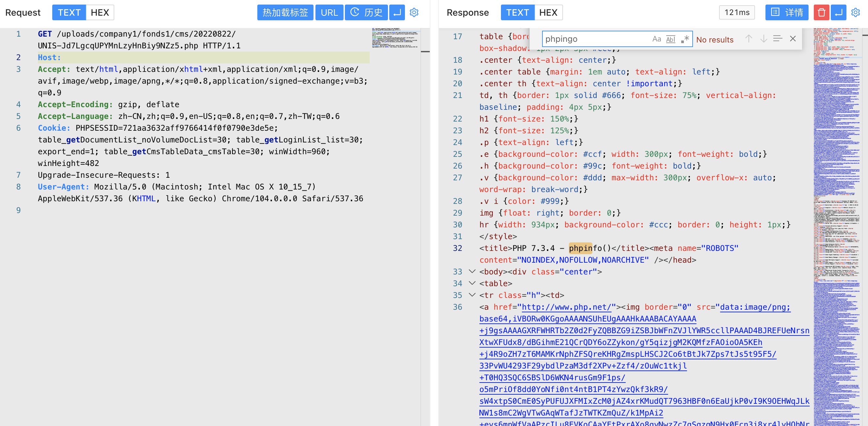Click the 详情 details button
The image size is (868, 426).
pyautogui.click(x=786, y=12)
